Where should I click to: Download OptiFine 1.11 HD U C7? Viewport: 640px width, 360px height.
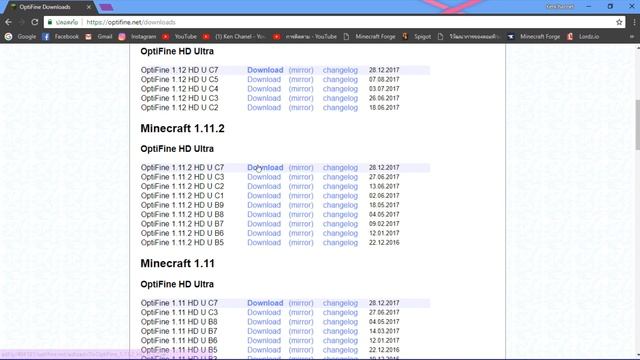[x=265, y=303]
